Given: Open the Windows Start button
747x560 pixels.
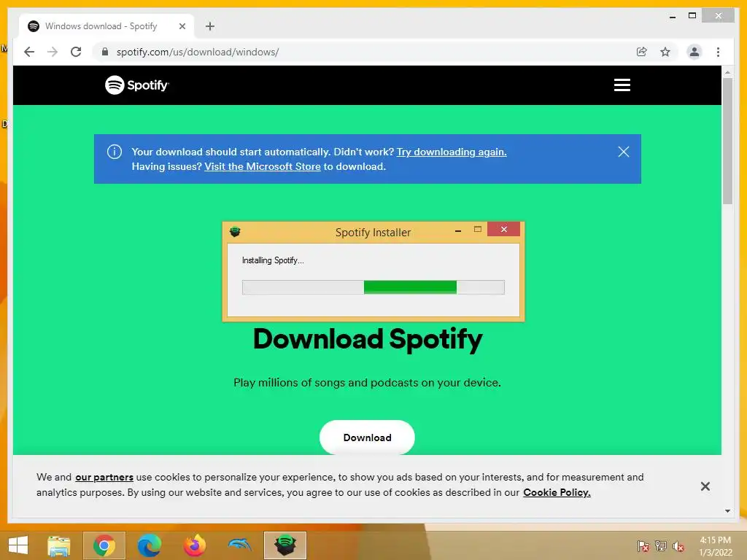Looking at the screenshot, I should tap(18, 545).
